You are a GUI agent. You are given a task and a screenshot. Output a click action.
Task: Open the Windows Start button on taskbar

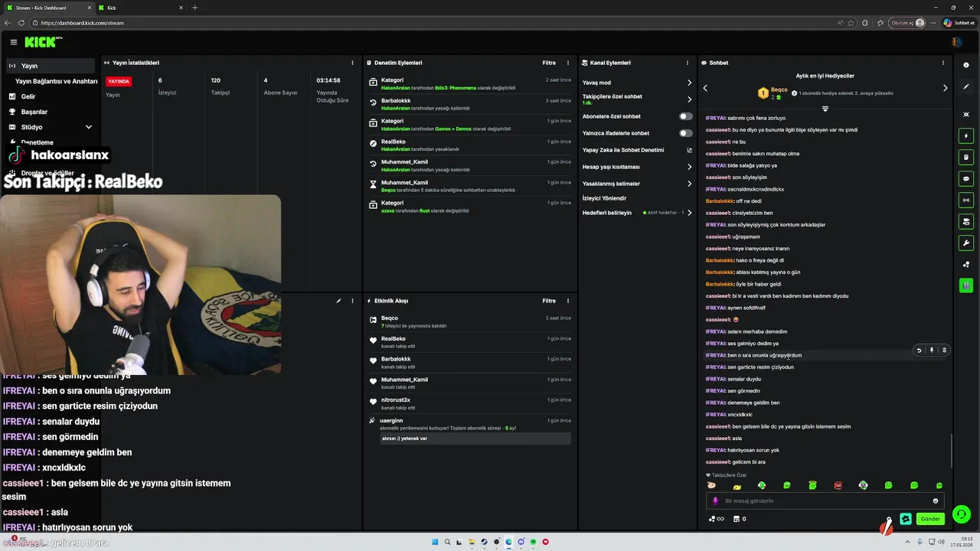435,542
